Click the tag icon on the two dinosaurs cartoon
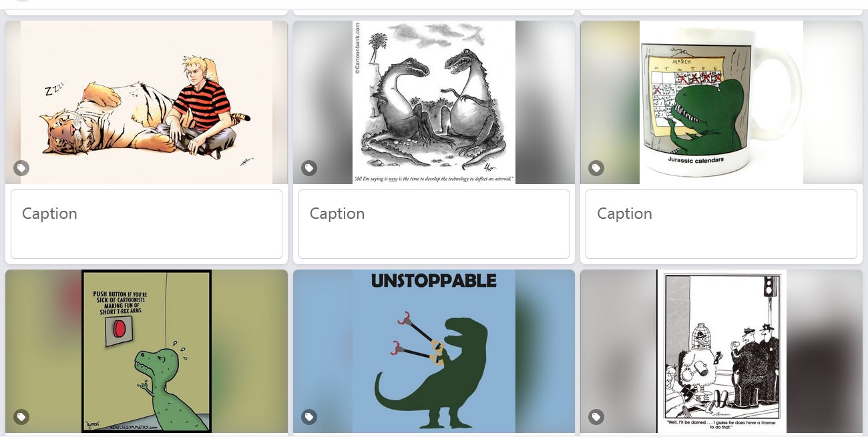This screenshot has height=441, width=868. click(x=308, y=168)
